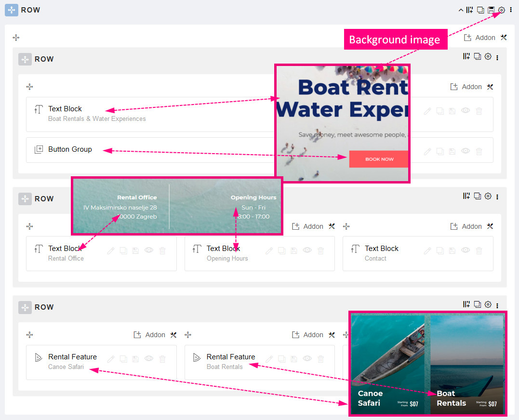519x420 pixels.
Task: Click edit pencil on Rental Office text block
Action: click(111, 250)
